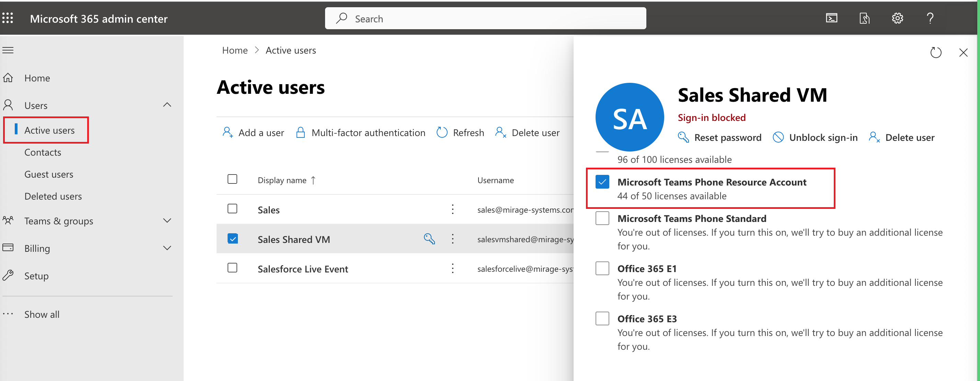980x381 pixels.
Task: Collapse navigation with the hamburger menu icon
Action: click(x=8, y=50)
